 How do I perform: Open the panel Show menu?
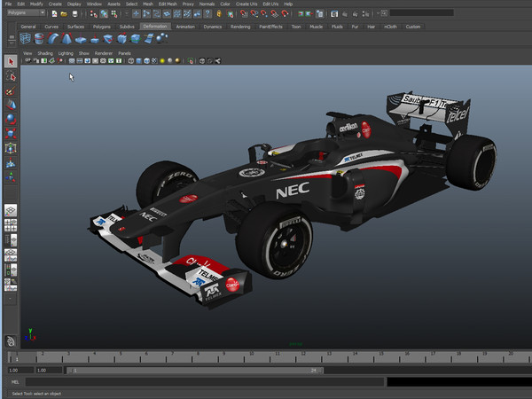click(84, 53)
